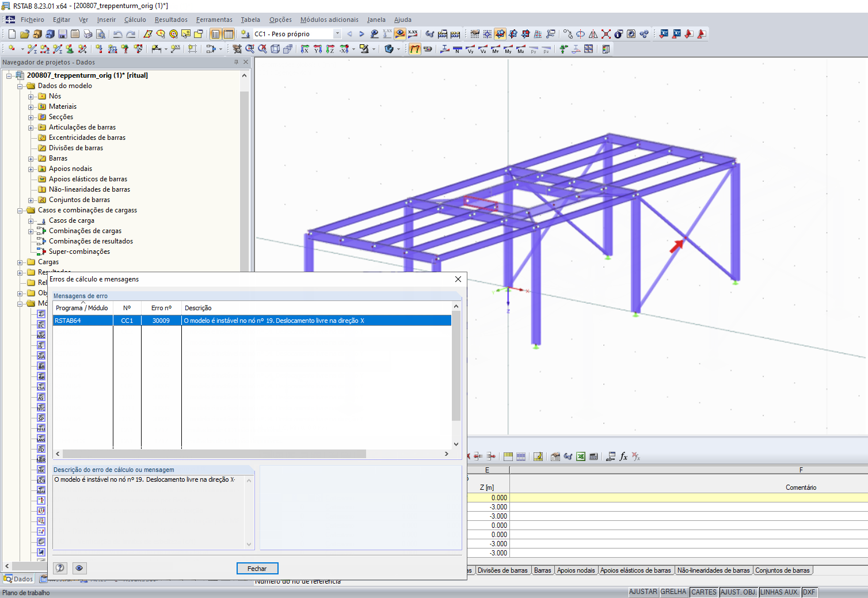868x598 pixels.
Task: Click the rotate tool icon
Action: [x=581, y=34]
